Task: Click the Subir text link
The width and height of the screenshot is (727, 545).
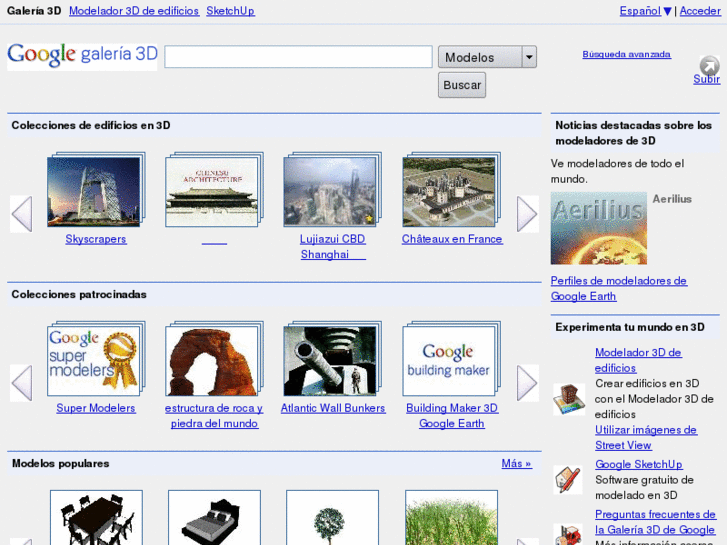Action: click(707, 79)
